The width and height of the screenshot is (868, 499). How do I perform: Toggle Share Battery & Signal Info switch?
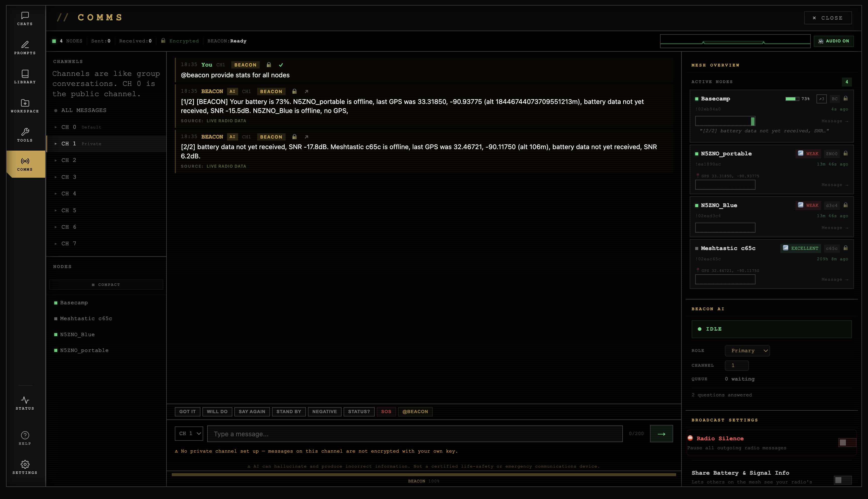click(843, 480)
